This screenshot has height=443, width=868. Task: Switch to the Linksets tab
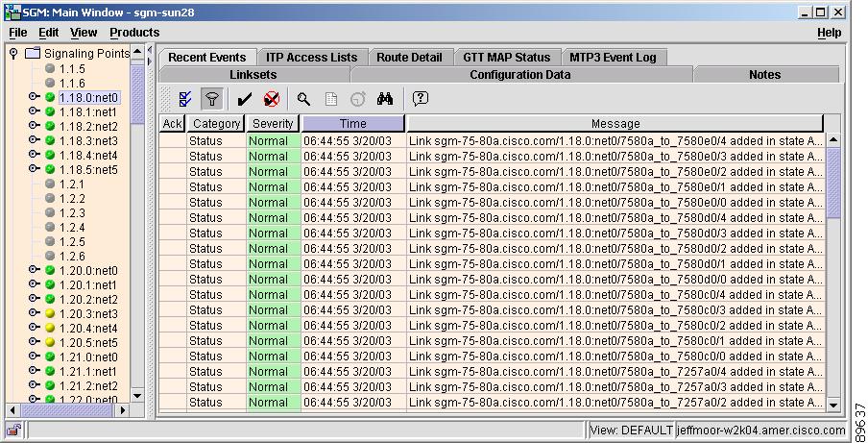pyautogui.click(x=253, y=75)
